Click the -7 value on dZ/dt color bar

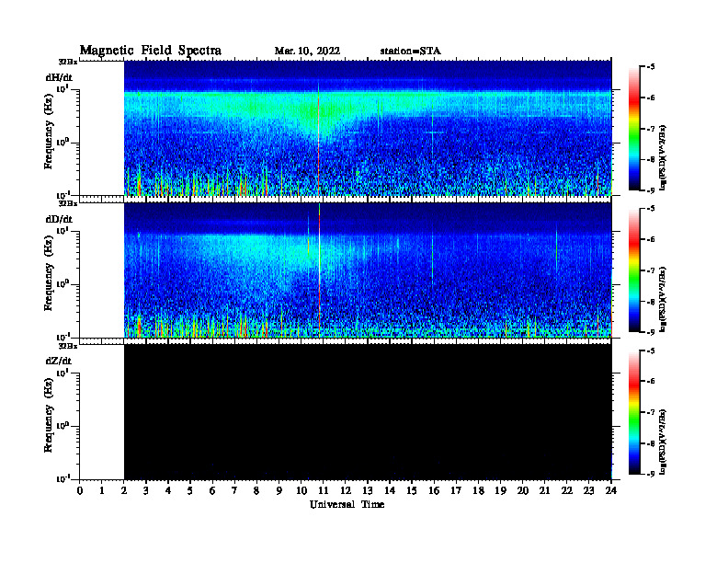click(x=651, y=412)
